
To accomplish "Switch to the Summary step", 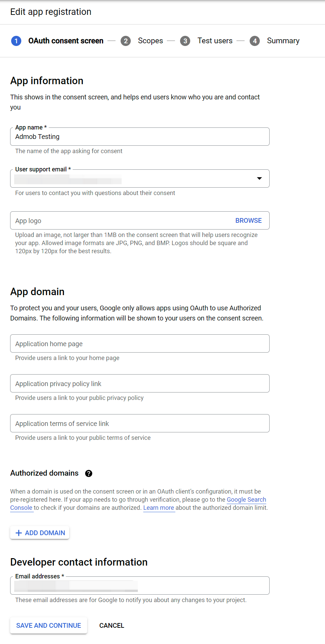I will point(283,41).
